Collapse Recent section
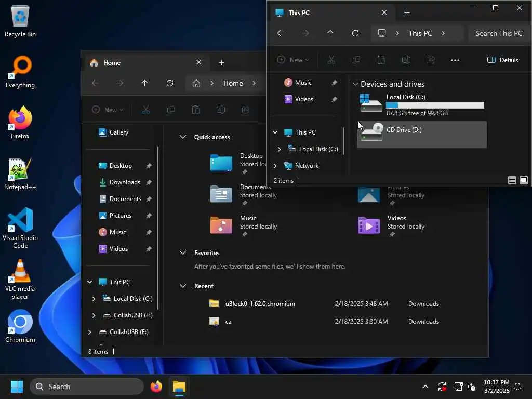Screen dimensions: 532x399 (x=183, y=286)
